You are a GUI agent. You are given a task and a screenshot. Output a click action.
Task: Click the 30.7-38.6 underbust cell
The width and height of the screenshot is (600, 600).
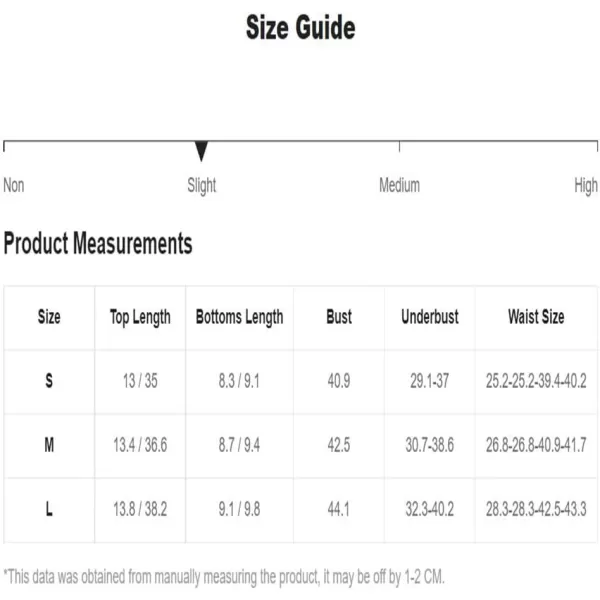click(430, 445)
